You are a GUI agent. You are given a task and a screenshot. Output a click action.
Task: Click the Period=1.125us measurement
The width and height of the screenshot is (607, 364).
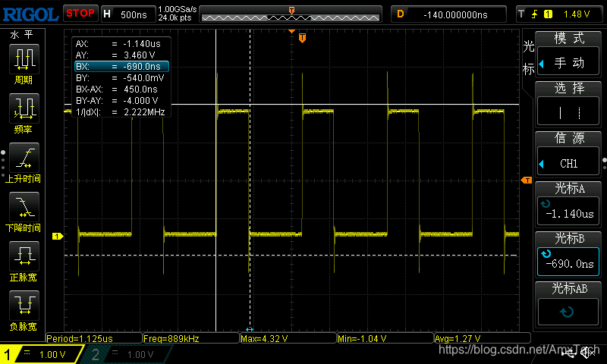tap(93, 338)
